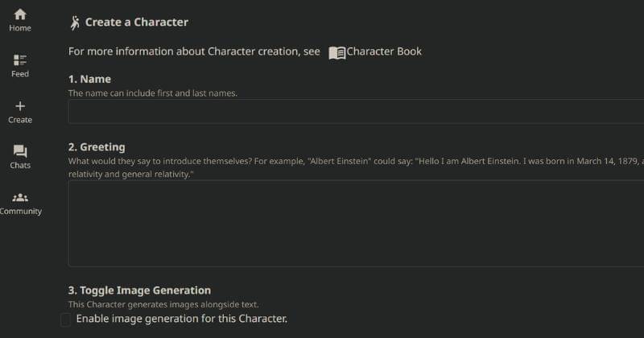Screen dimensions: 644x338
Task: Click the Name input field
Action: [x=356, y=111]
